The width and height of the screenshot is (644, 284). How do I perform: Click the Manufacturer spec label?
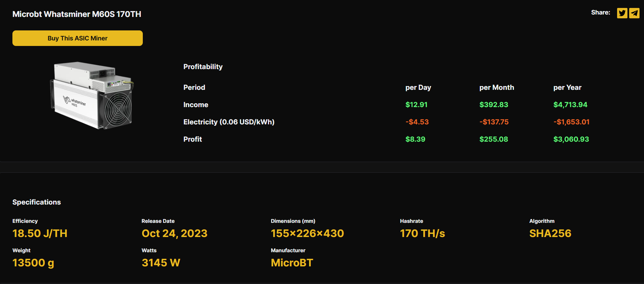pyautogui.click(x=288, y=250)
